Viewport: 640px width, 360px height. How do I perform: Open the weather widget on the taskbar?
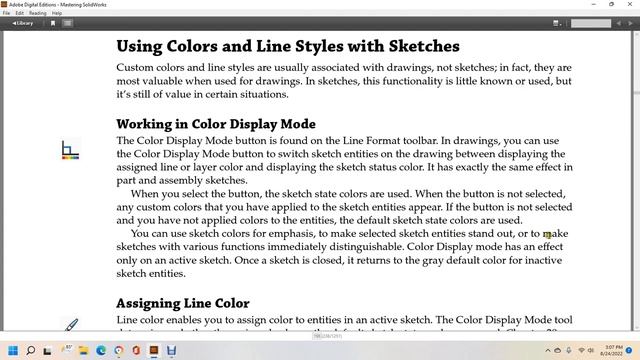[66, 350]
